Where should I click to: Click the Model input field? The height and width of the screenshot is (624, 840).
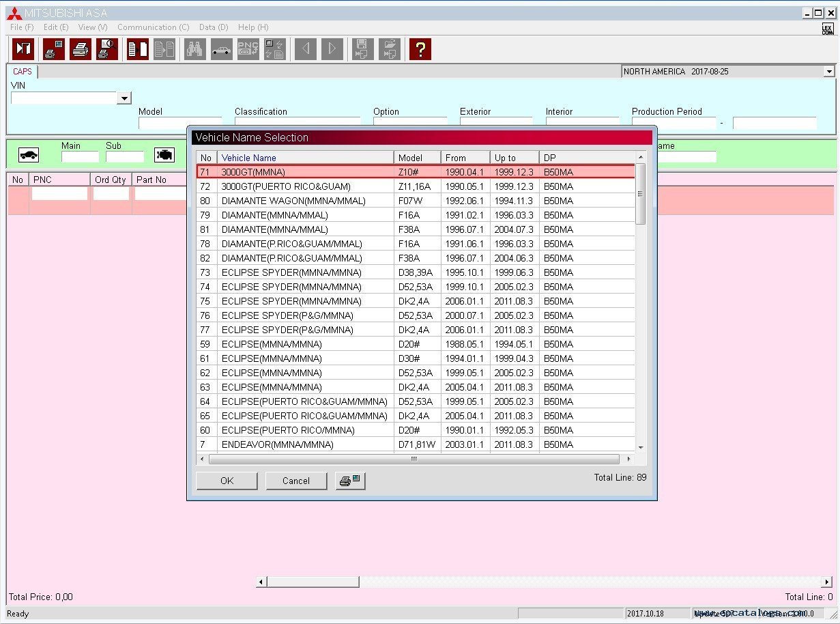180,124
